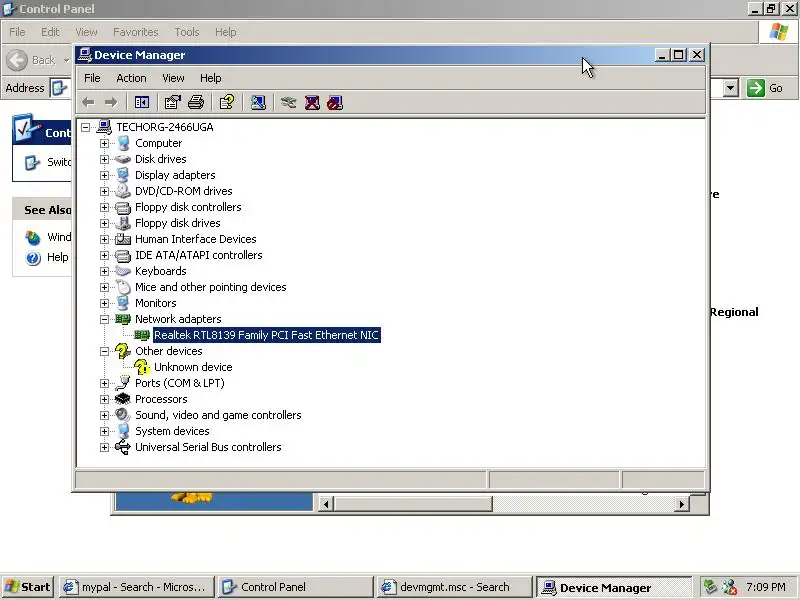Switch to mypal - Search taskbar button

(136, 587)
